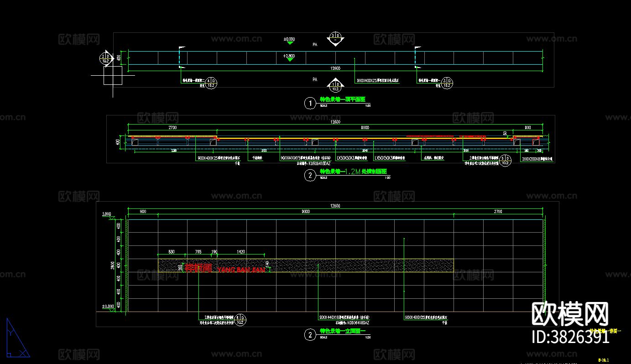Select the 9000 dimension in the cross section
The width and height of the screenshot is (631, 364).
(365, 128)
